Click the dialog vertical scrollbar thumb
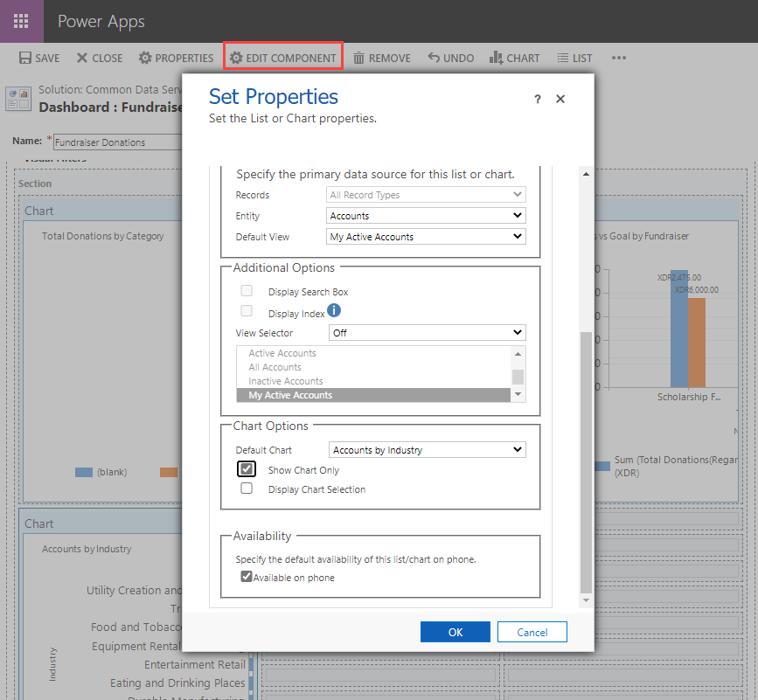758x700 pixels. tap(586, 462)
